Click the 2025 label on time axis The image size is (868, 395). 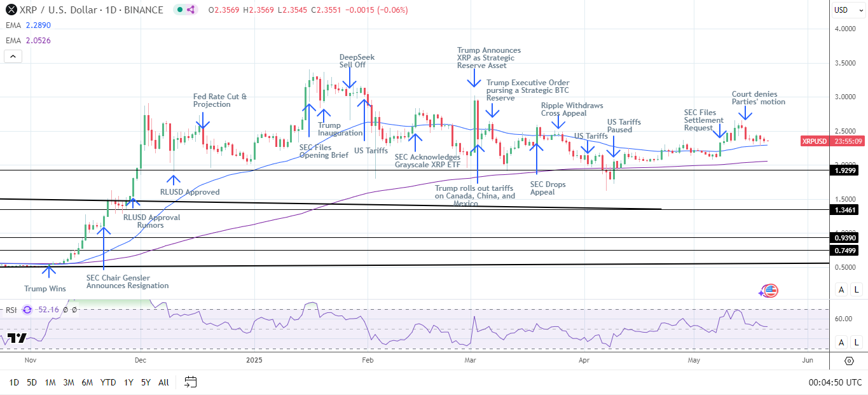tap(255, 360)
